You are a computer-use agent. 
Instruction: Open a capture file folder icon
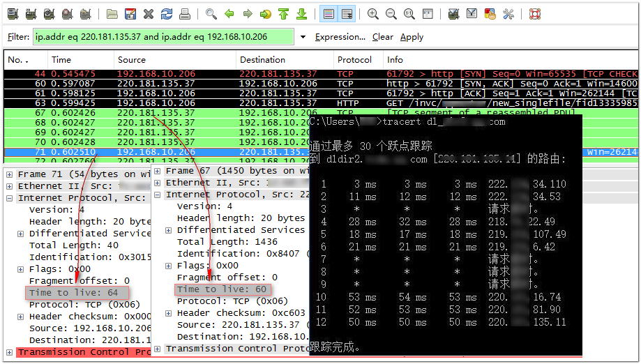[112, 15]
